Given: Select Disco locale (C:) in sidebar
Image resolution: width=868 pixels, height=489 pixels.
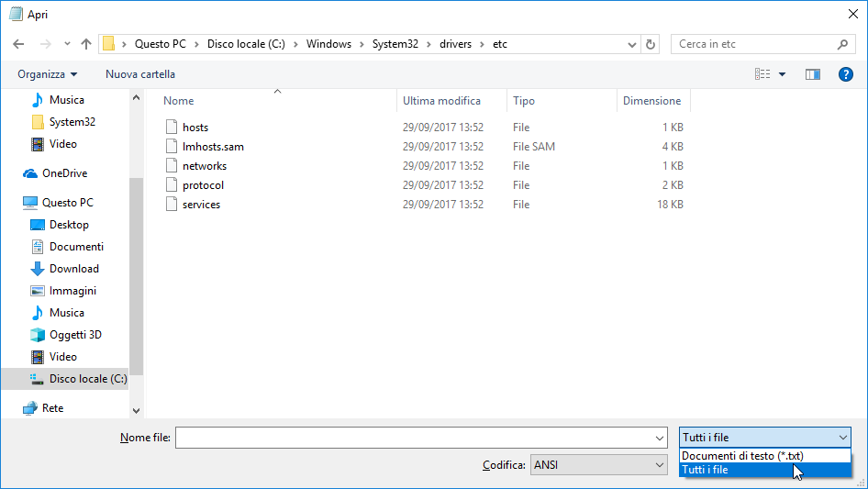Looking at the screenshot, I should pyautogui.click(x=88, y=379).
